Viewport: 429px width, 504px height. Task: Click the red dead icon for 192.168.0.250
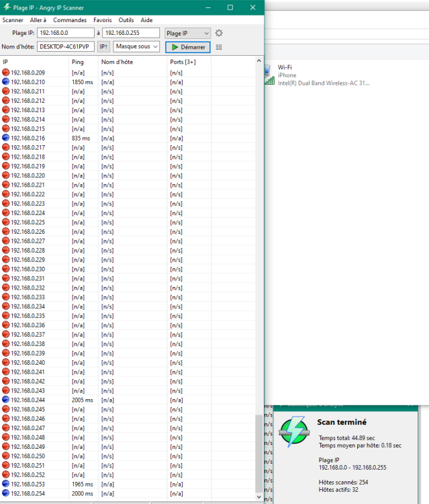pos(5,456)
